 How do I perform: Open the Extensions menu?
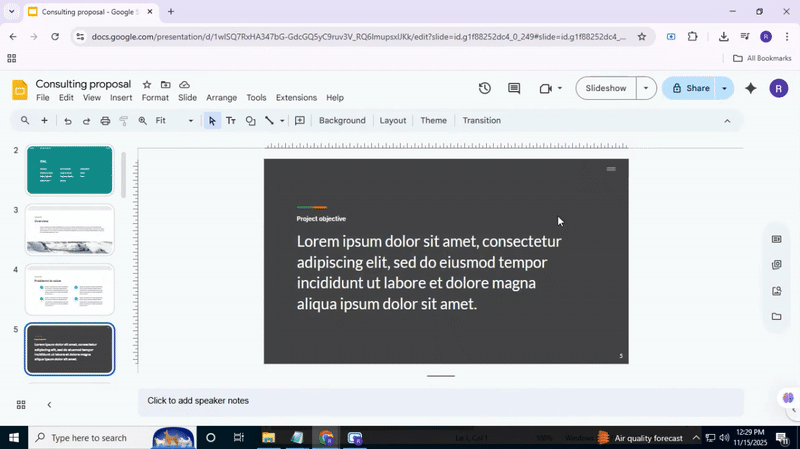point(296,98)
